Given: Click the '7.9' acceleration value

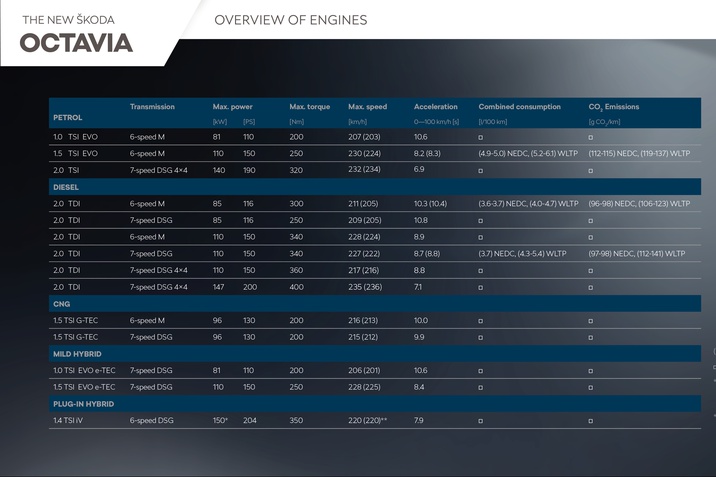Looking at the screenshot, I should (x=419, y=420).
